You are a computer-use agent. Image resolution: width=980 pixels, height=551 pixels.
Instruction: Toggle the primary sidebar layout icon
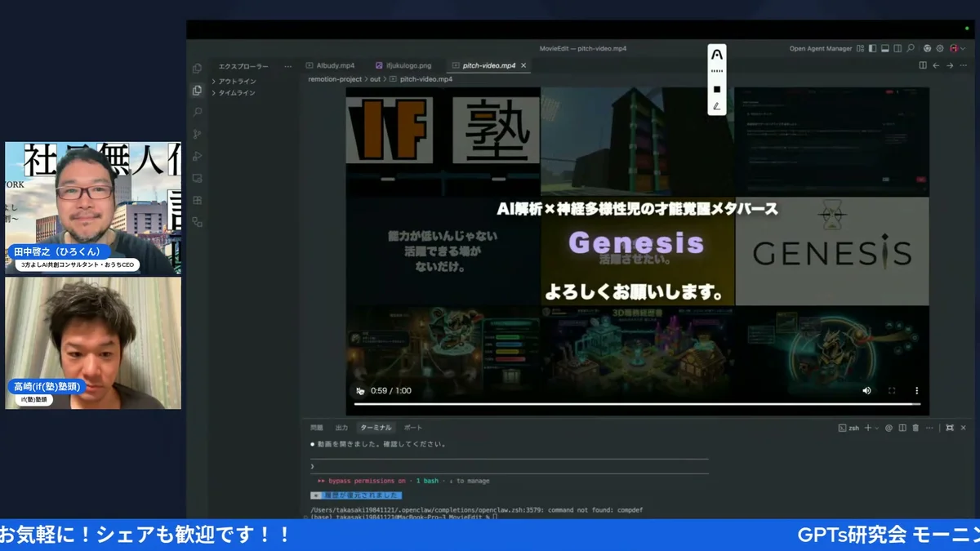[872, 48]
